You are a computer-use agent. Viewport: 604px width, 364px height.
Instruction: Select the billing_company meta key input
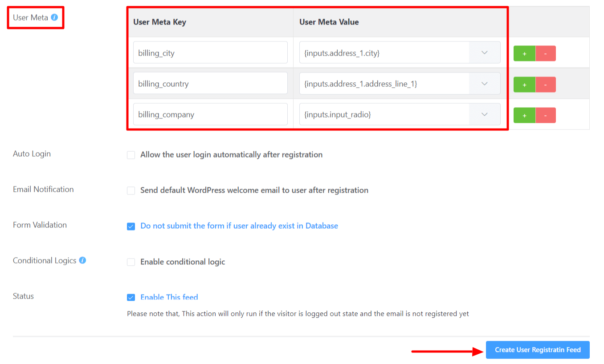pos(210,114)
